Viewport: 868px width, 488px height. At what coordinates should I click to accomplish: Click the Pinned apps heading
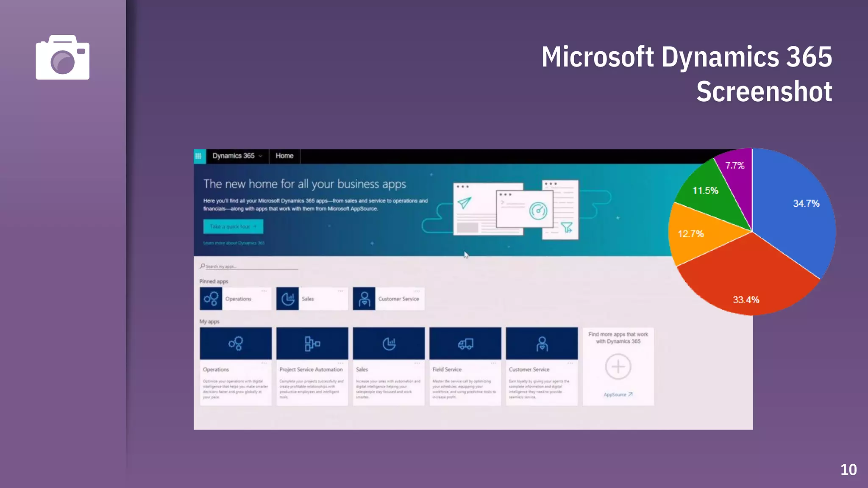click(214, 281)
